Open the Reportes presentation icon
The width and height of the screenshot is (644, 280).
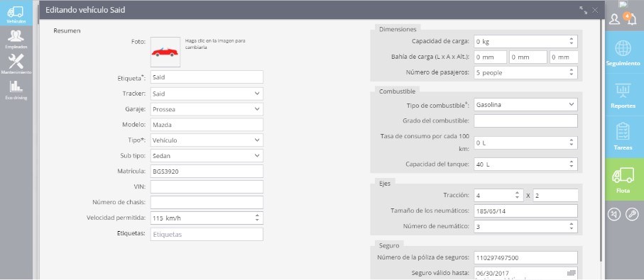tap(623, 90)
